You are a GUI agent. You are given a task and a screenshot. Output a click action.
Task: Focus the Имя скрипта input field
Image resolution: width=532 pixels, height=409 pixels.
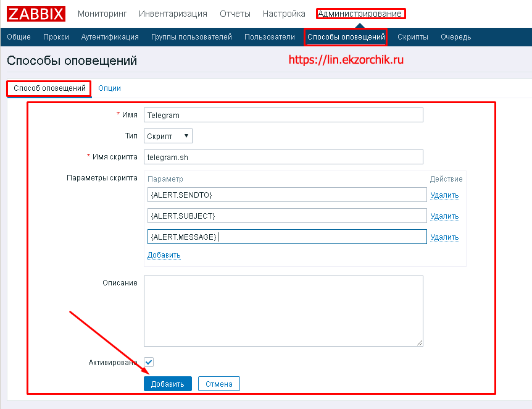(x=283, y=157)
